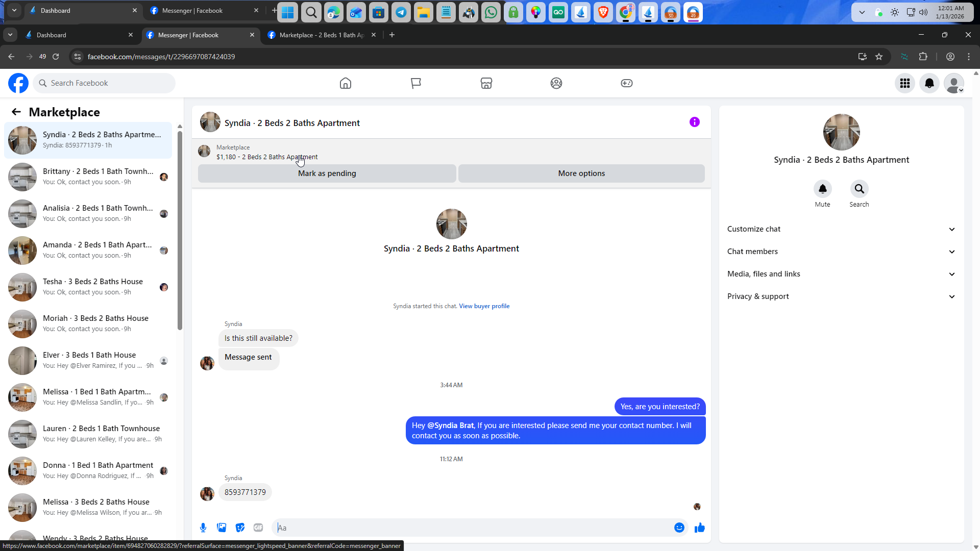The height and width of the screenshot is (551, 980).
Task: Open the View buyer profile link
Action: (484, 306)
